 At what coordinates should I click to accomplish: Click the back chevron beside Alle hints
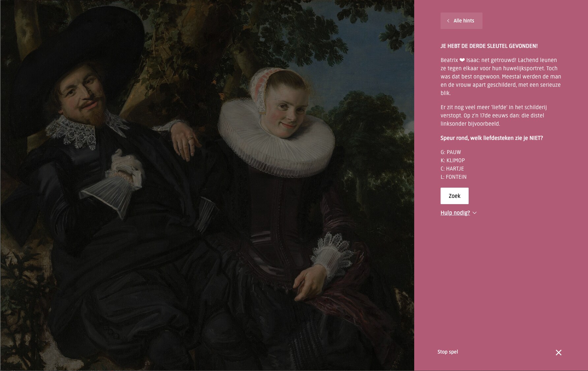[x=448, y=21]
